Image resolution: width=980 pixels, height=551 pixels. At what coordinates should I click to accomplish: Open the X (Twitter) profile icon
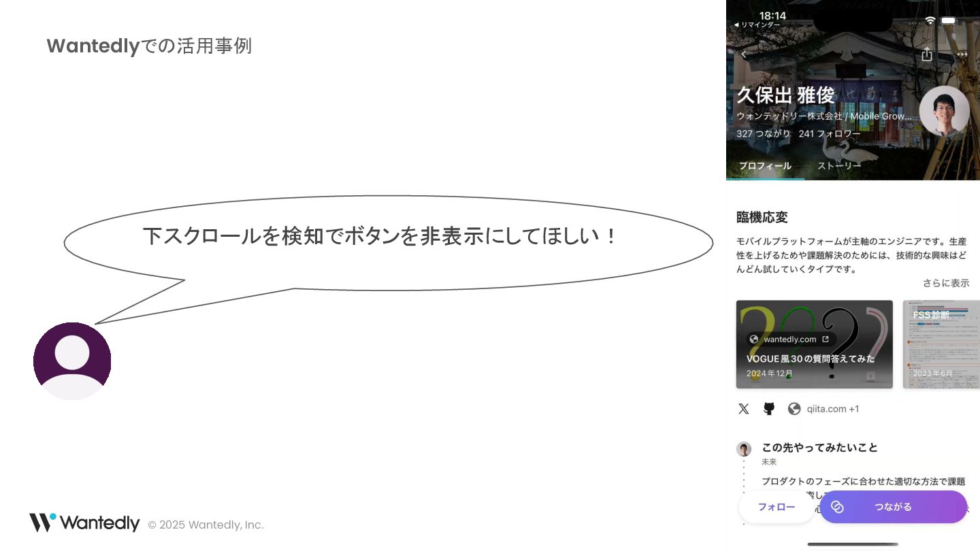coord(744,409)
